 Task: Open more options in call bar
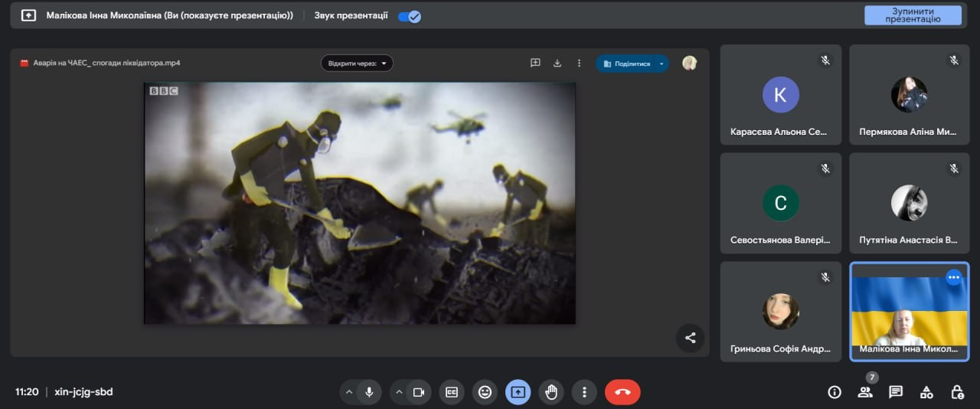click(x=584, y=392)
